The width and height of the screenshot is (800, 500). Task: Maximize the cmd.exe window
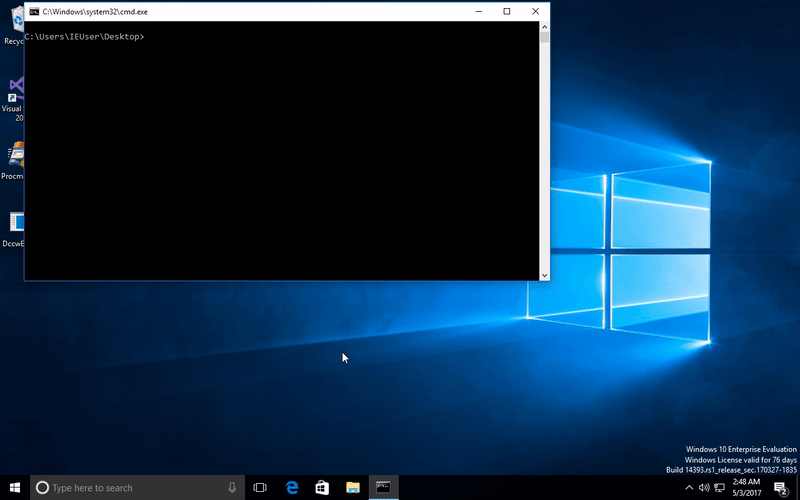click(507, 11)
